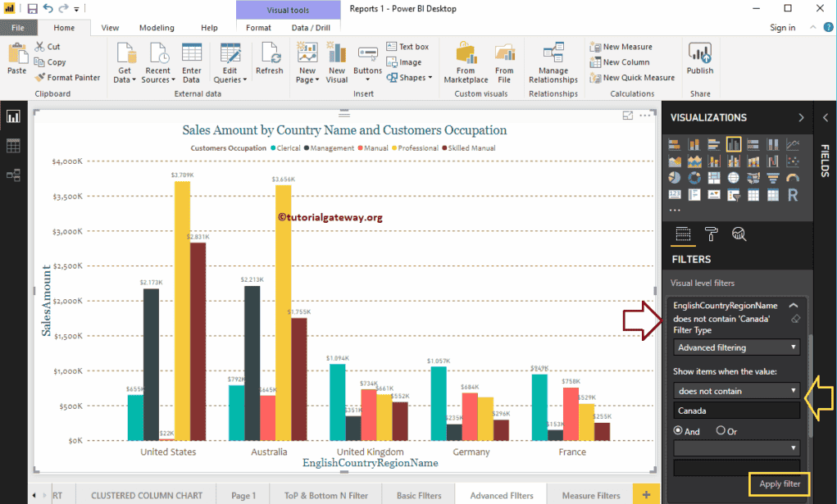Click the Apply filter button
Viewport: 837px width, 504px height.
coord(779,484)
